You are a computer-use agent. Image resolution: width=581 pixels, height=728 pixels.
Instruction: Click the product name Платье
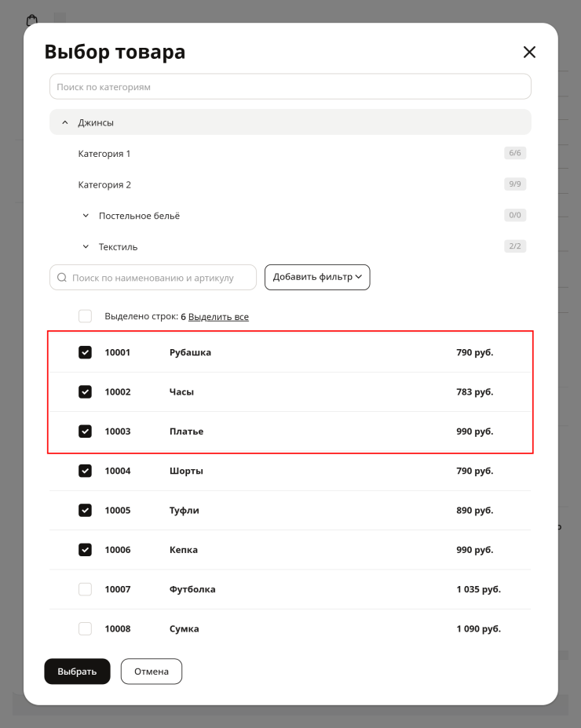tap(186, 431)
